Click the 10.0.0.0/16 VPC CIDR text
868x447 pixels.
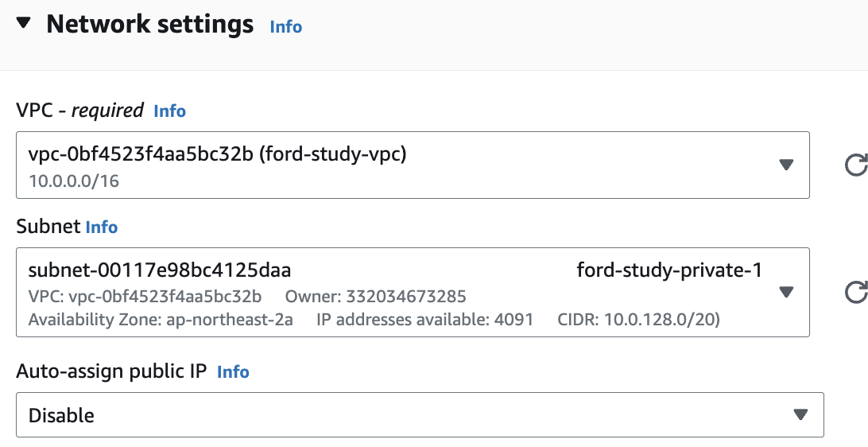coord(74,181)
